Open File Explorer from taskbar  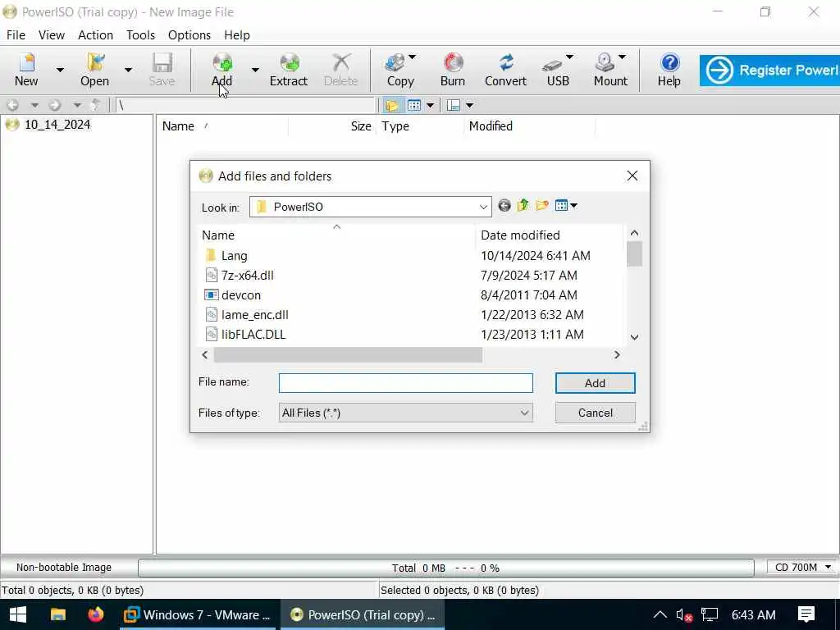click(58, 614)
